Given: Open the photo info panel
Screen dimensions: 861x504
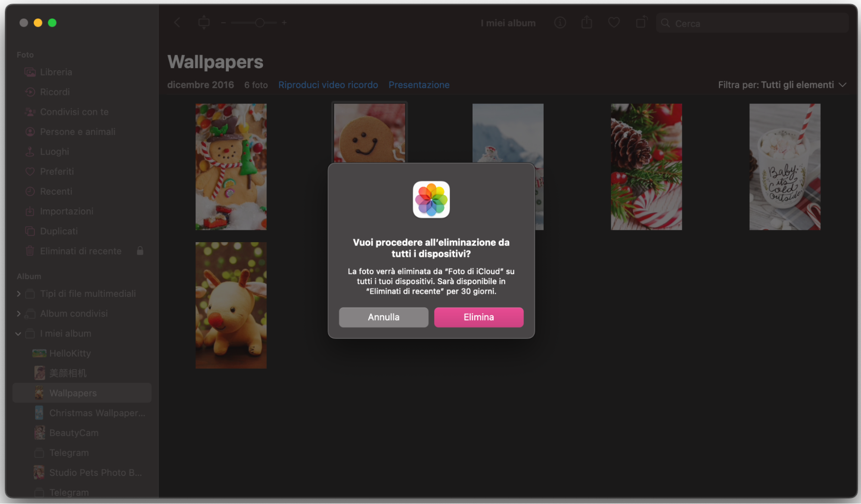Looking at the screenshot, I should 560,22.
